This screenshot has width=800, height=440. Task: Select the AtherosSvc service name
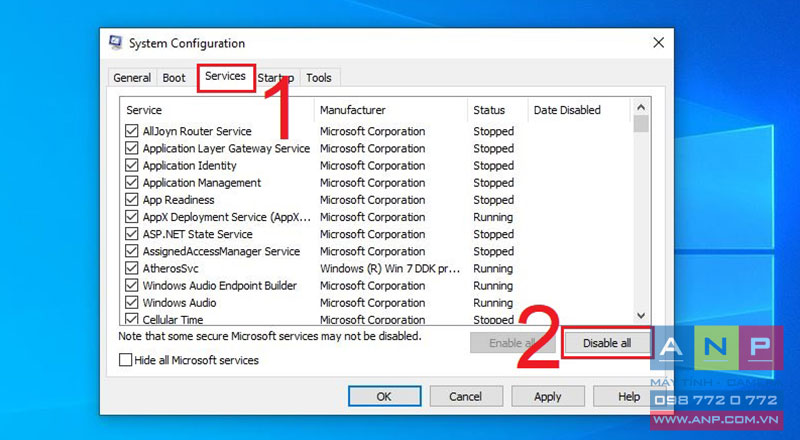[x=170, y=268]
